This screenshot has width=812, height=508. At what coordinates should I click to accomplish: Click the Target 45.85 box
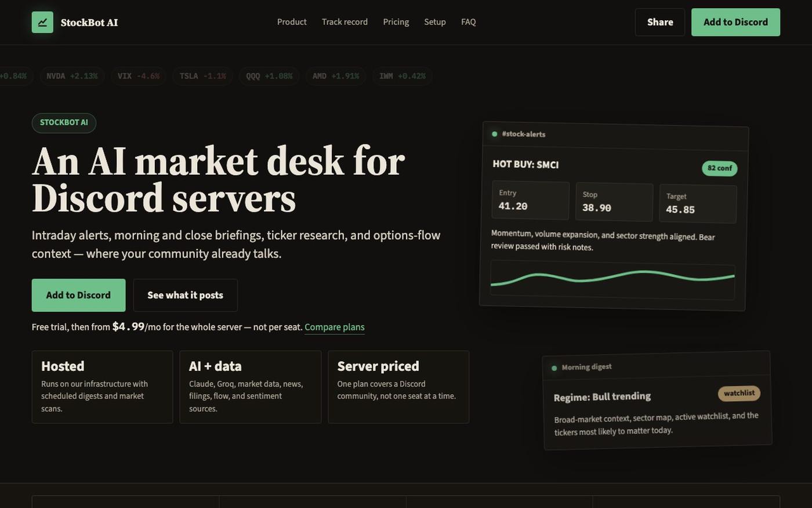tap(698, 204)
